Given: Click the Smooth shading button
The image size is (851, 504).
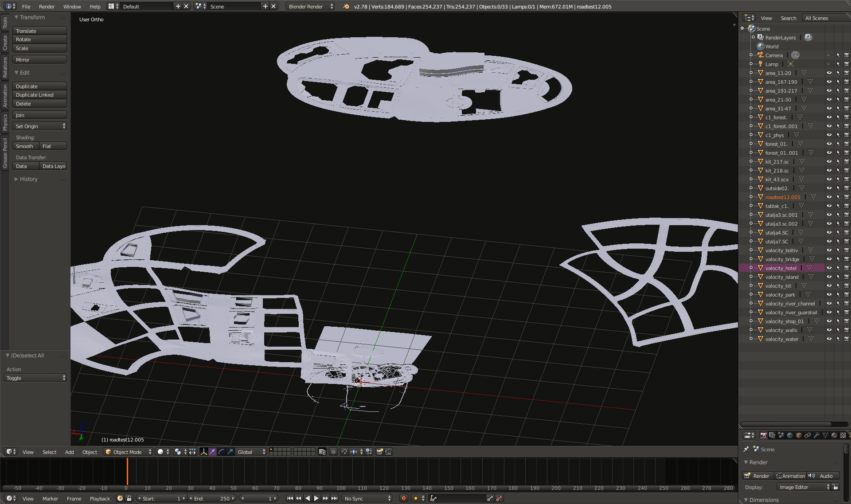Looking at the screenshot, I should [x=25, y=146].
